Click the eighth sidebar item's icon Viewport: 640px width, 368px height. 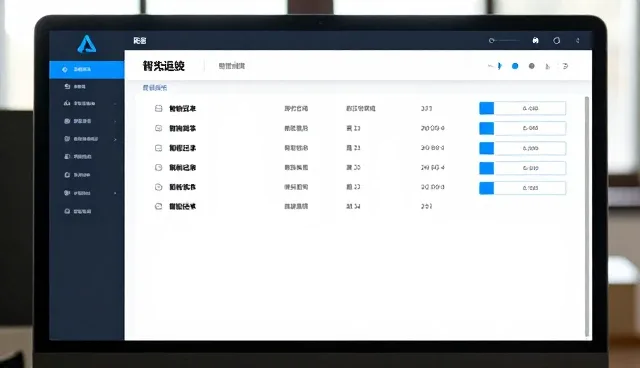pyautogui.click(x=67, y=193)
